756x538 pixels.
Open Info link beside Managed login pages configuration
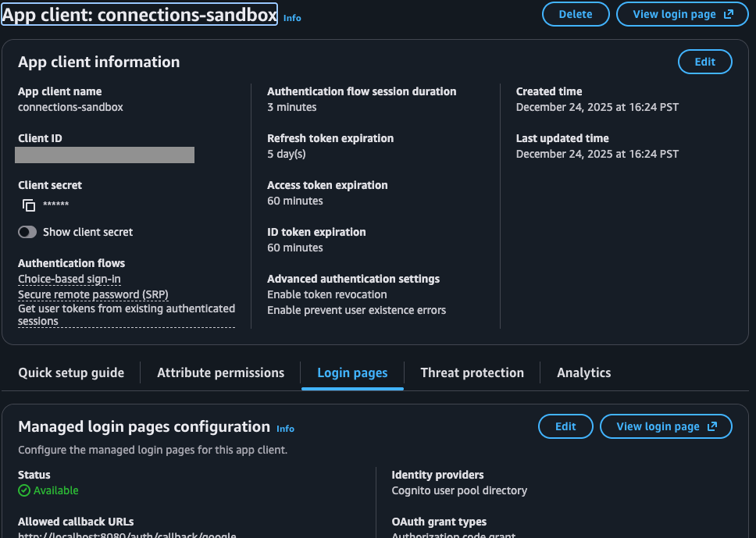point(286,429)
